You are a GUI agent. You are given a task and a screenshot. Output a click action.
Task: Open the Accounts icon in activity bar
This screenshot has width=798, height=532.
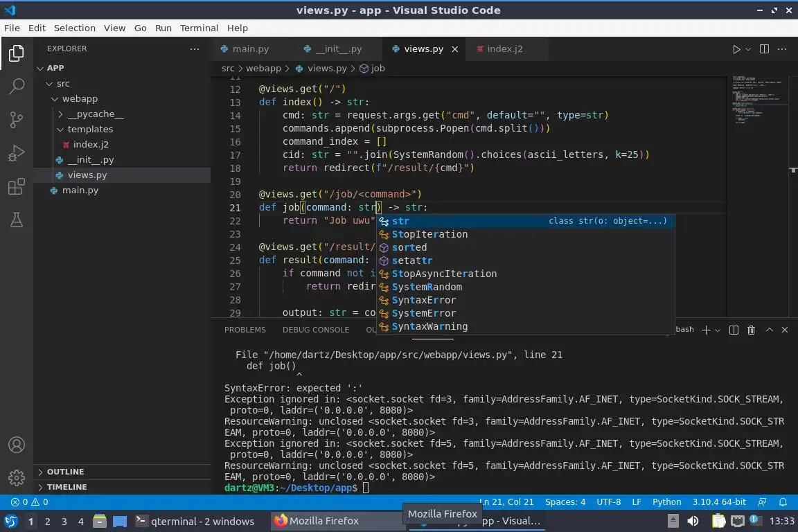tap(17, 445)
